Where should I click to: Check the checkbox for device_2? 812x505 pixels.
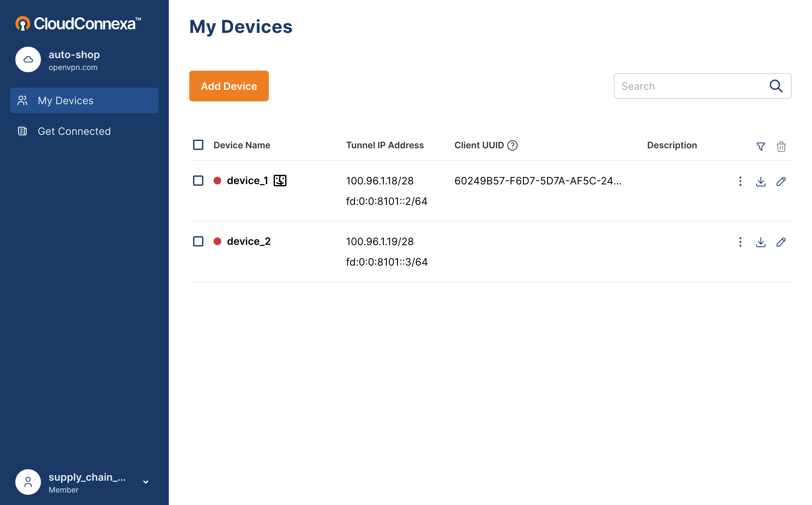[x=198, y=241]
